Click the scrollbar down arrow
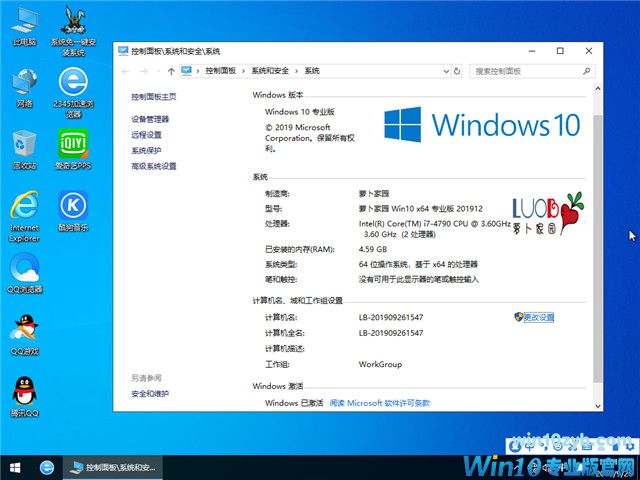The image size is (640, 480). [x=598, y=406]
